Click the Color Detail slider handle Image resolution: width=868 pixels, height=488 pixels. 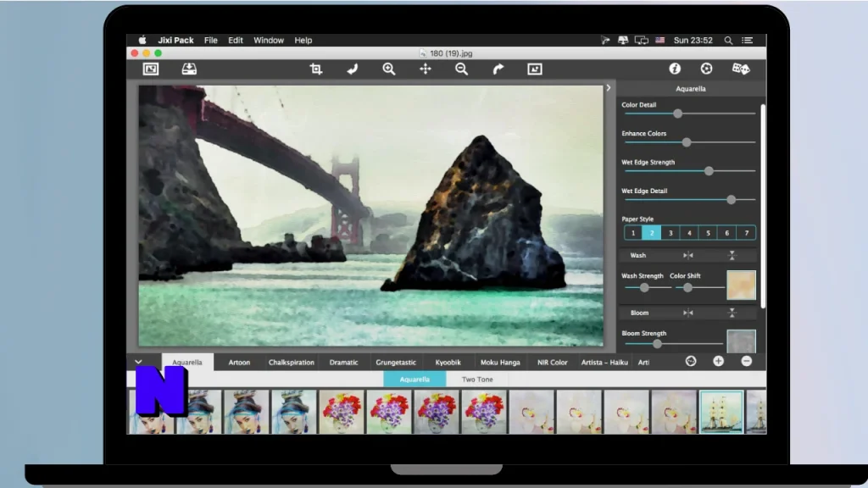677,114
